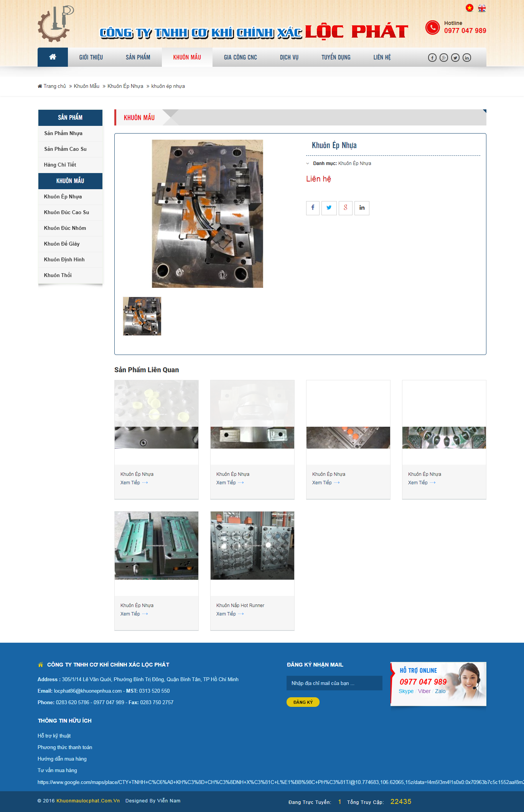Open the Google Maps URL in footer
Viewport: 524px width, 812px height.
tap(281, 782)
